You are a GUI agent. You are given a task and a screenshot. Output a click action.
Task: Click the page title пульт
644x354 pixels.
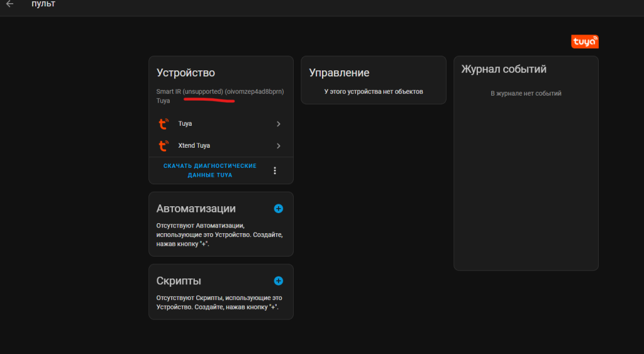tap(43, 4)
